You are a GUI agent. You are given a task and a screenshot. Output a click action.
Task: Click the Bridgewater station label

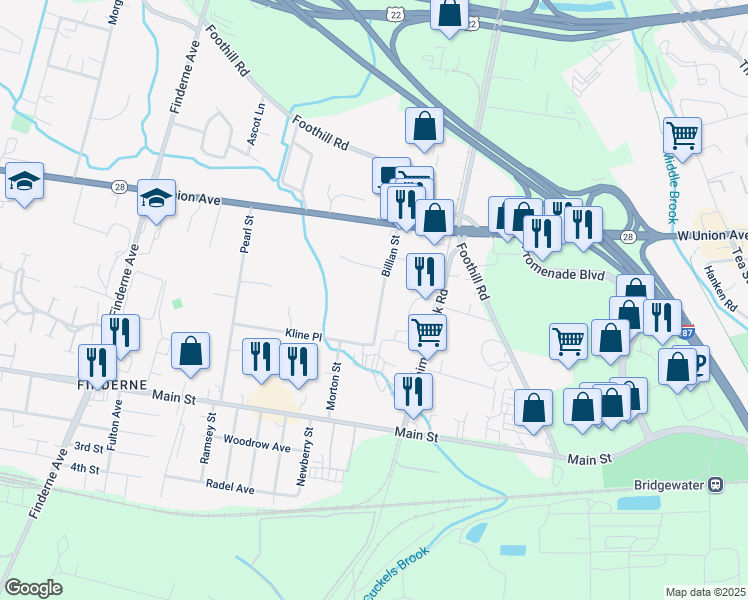click(x=669, y=485)
